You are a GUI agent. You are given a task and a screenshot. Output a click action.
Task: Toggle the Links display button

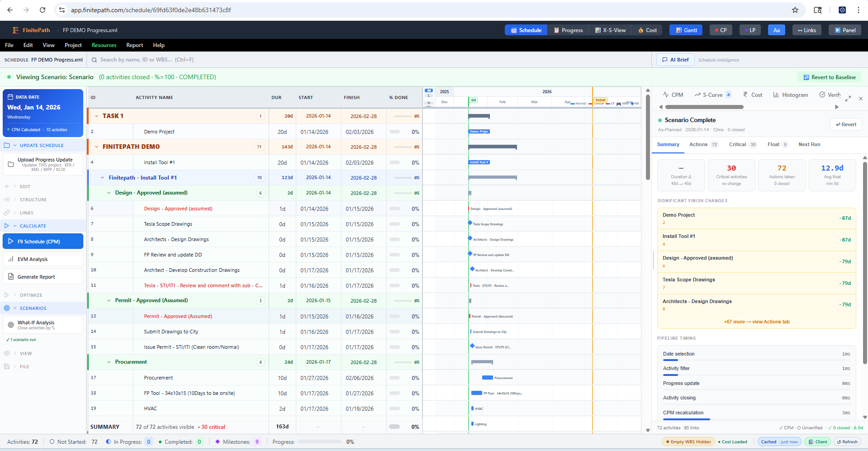807,30
